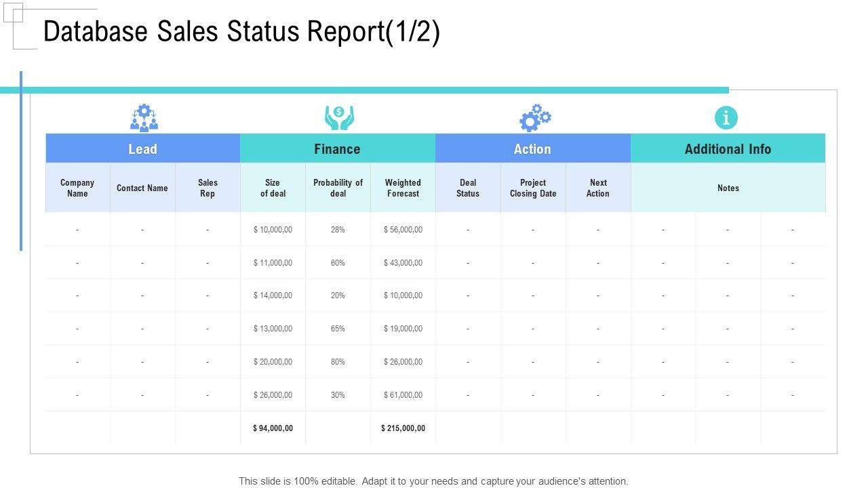Click the 65% probability cell

click(338, 329)
